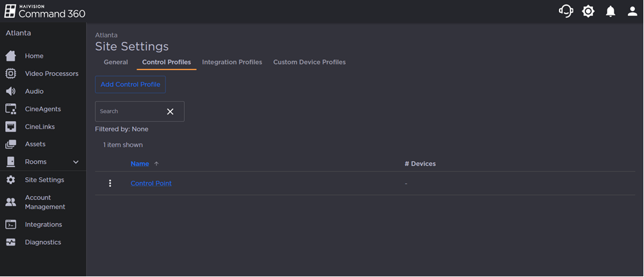Image resolution: width=644 pixels, height=277 pixels.
Task: Open CineAgents in sidebar
Action: 43,109
